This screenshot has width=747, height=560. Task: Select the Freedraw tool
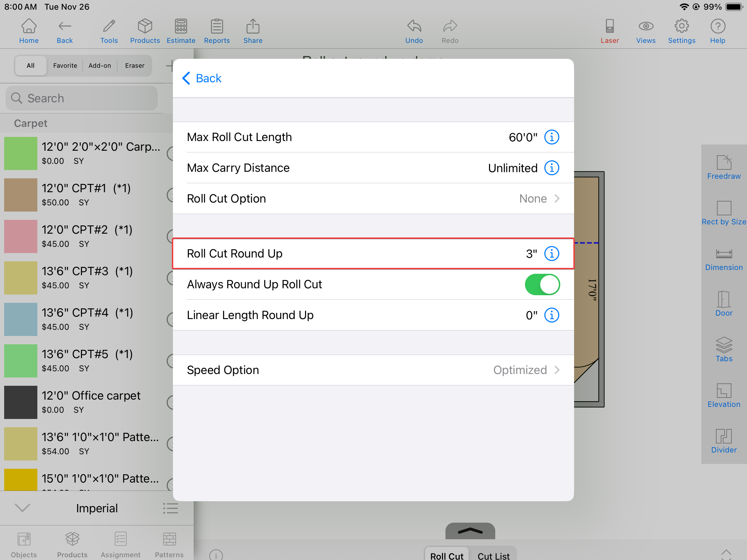(x=724, y=167)
